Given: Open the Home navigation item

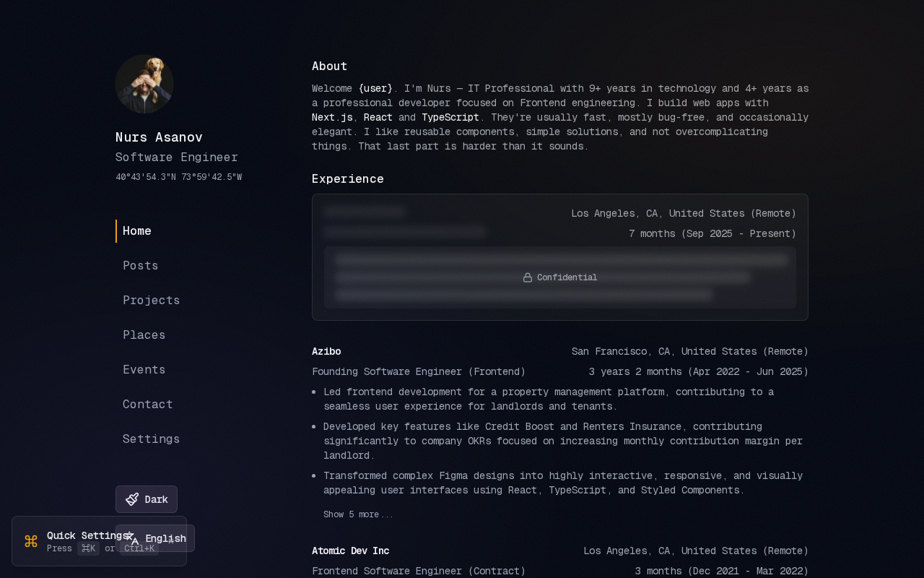Looking at the screenshot, I should 137,231.
